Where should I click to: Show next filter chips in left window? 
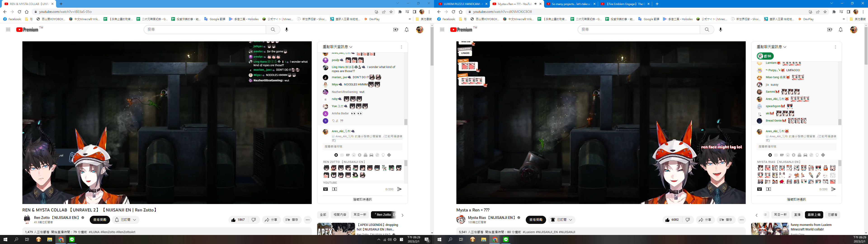click(402, 215)
